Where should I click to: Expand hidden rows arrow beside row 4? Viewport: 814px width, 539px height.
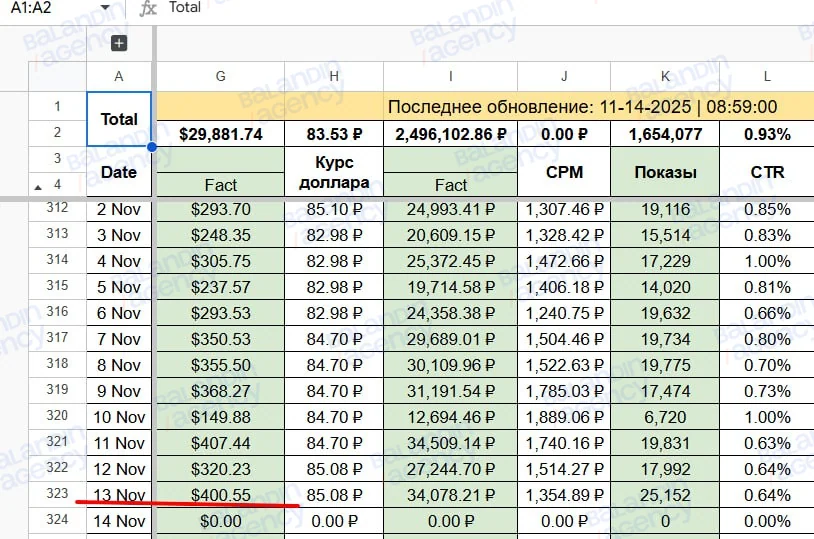pos(37,187)
